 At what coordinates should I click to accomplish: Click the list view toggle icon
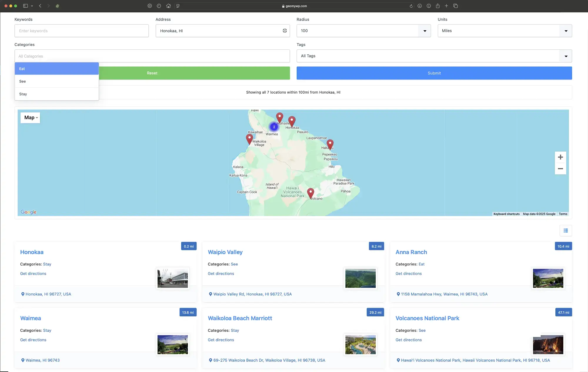(566, 230)
